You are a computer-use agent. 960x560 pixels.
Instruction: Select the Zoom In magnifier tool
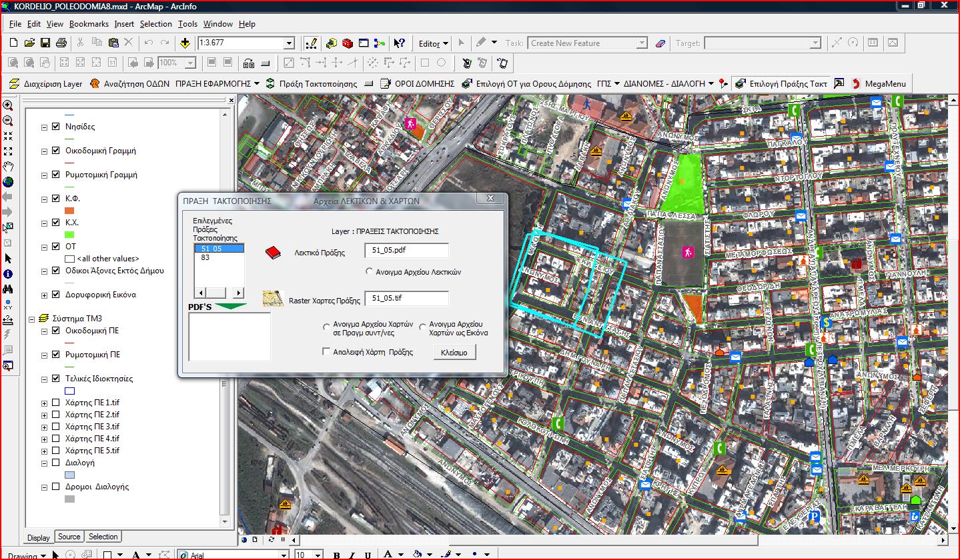(x=8, y=105)
